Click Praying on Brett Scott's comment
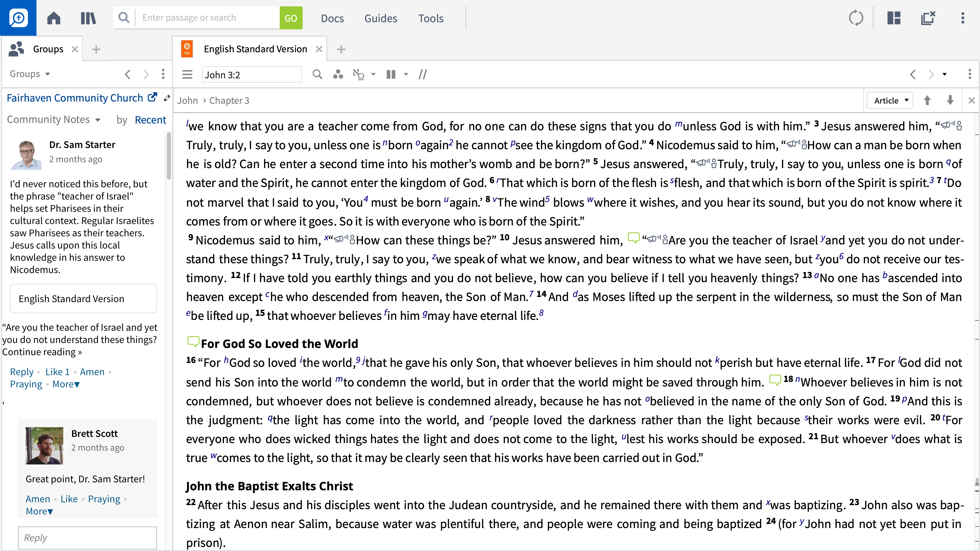This screenshot has height=551, width=980. coord(104,499)
